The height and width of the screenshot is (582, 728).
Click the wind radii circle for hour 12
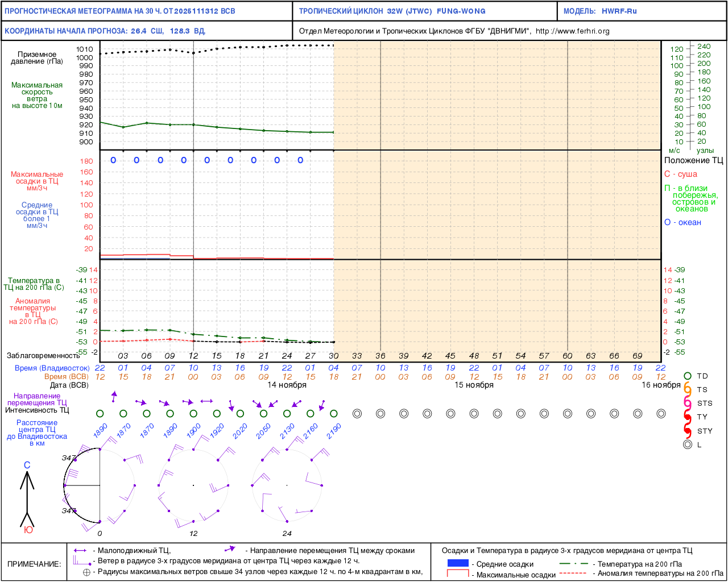[x=193, y=485]
